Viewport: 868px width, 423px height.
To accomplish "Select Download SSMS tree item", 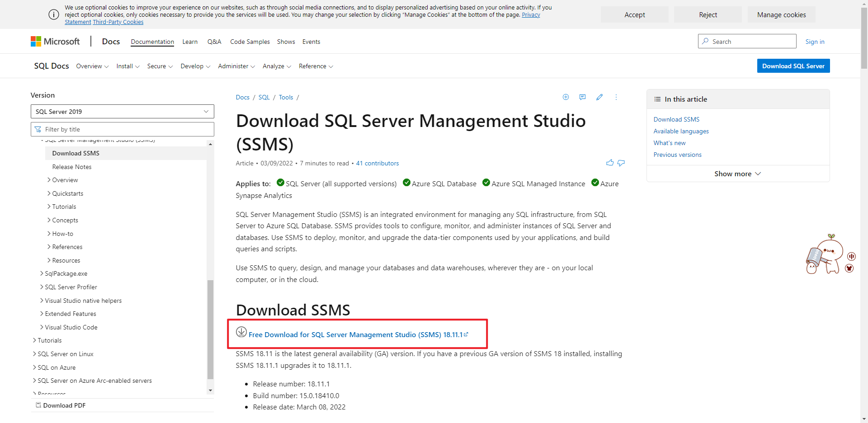I will pyautogui.click(x=126, y=153).
